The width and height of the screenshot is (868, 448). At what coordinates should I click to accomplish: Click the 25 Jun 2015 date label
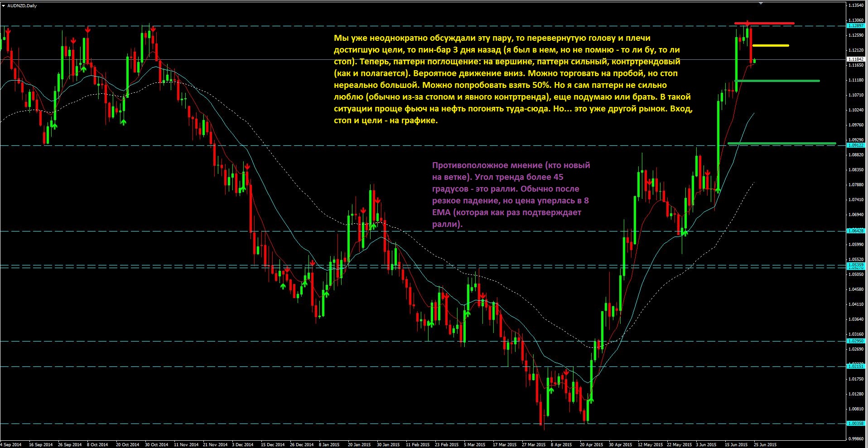pos(765,445)
